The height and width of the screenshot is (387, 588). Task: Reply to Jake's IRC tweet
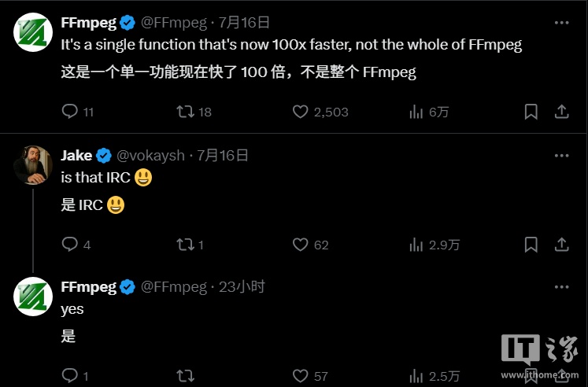(x=69, y=245)
